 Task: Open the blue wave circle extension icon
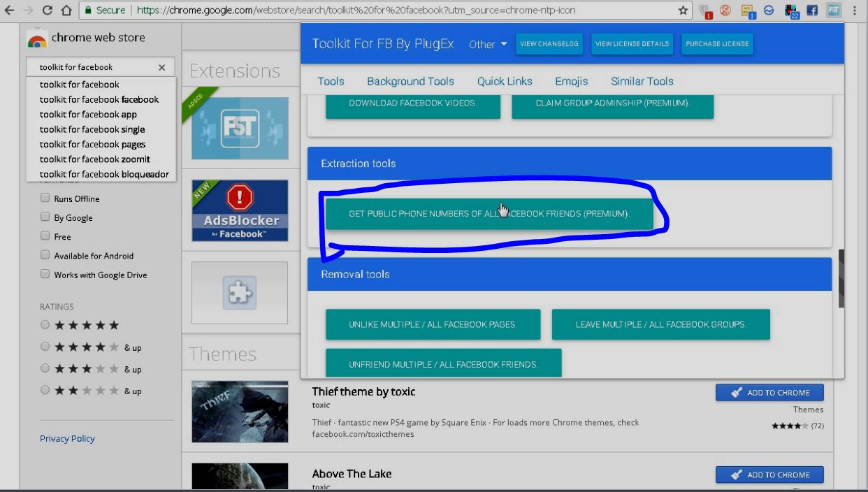click(x=768, y=10)
